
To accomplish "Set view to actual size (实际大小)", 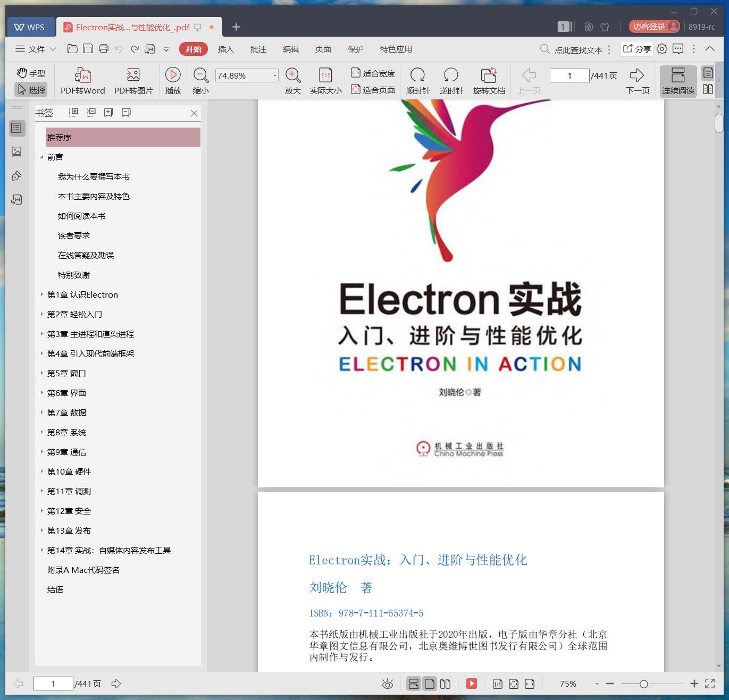I will (325, 81).
